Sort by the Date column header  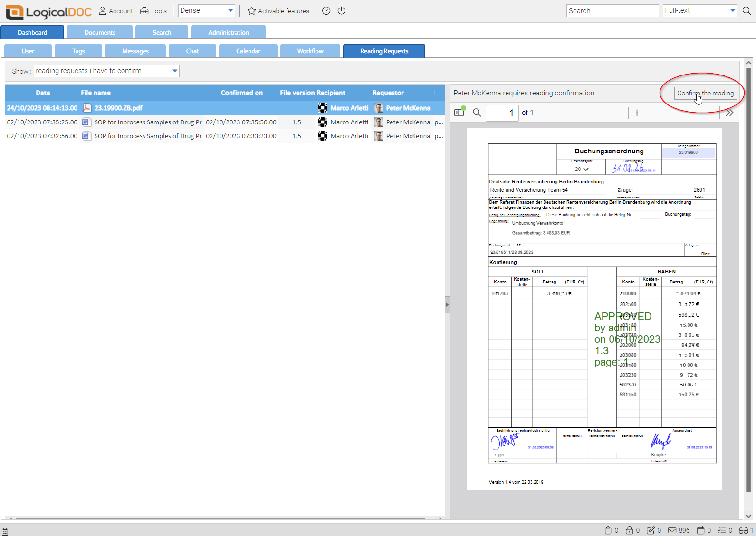point(43,93)
